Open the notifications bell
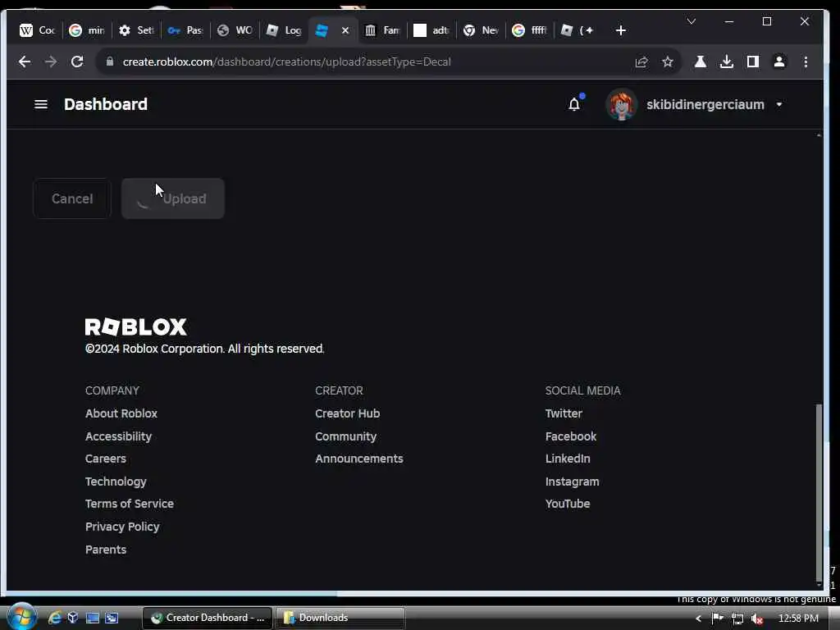Image resolution: width=840 pixels, height=630 pixels. click(574, 104)
